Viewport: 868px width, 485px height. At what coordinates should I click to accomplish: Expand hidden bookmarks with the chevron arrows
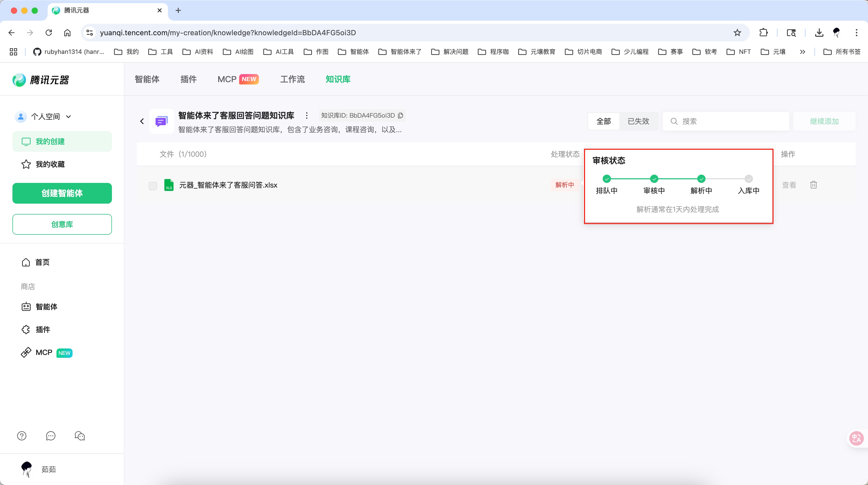coord(803,52)
